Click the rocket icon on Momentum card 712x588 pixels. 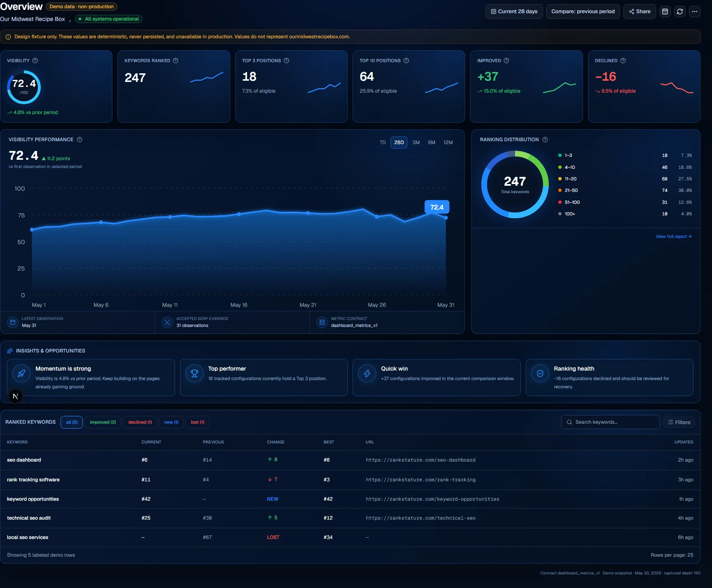[x=21, y=373]
